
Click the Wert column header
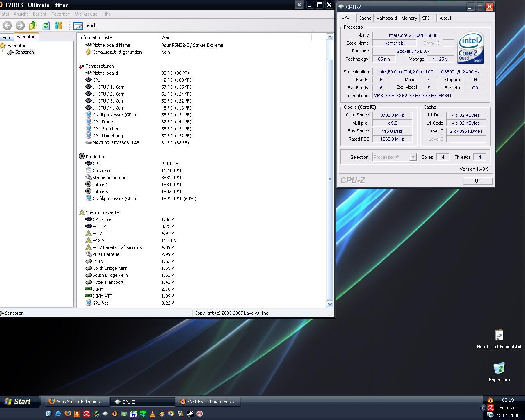[x=166, y=37]
